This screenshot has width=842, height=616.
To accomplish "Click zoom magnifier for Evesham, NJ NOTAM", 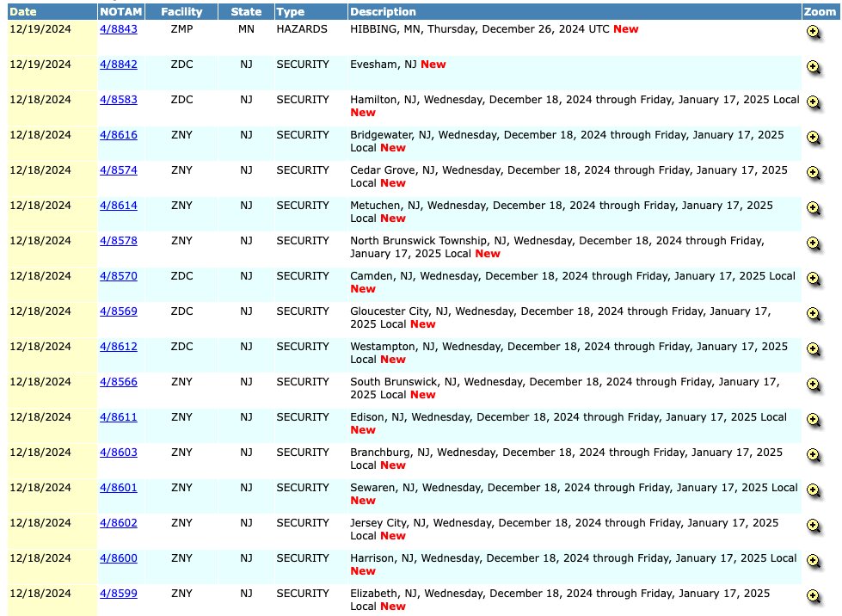I will pos(813,67).
